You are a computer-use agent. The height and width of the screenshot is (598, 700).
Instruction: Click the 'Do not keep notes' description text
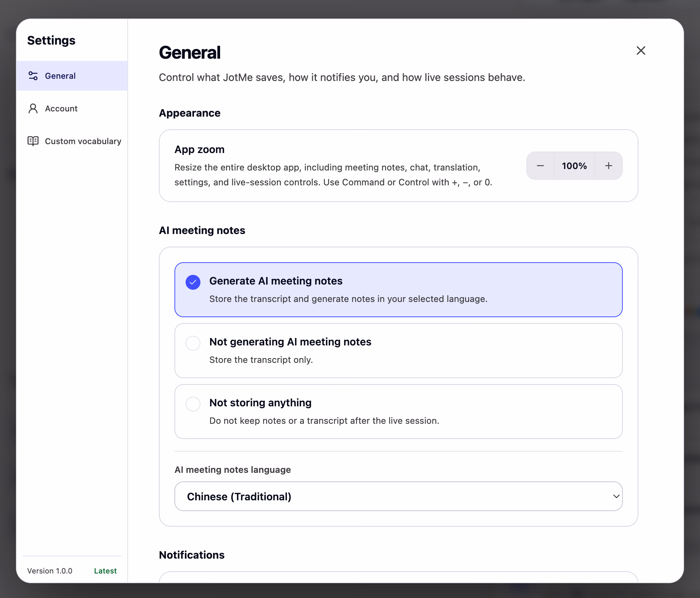(324, 421)
